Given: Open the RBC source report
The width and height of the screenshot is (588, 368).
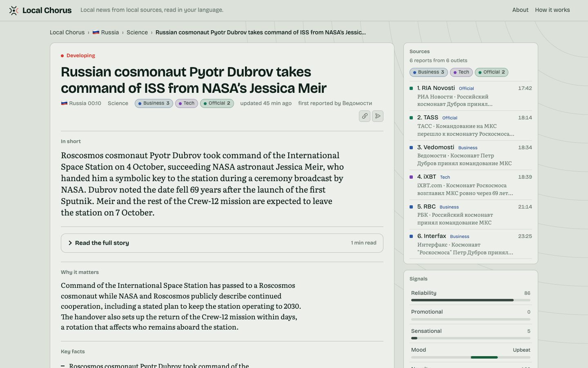Looking at the screenshot, I should 471,215.
